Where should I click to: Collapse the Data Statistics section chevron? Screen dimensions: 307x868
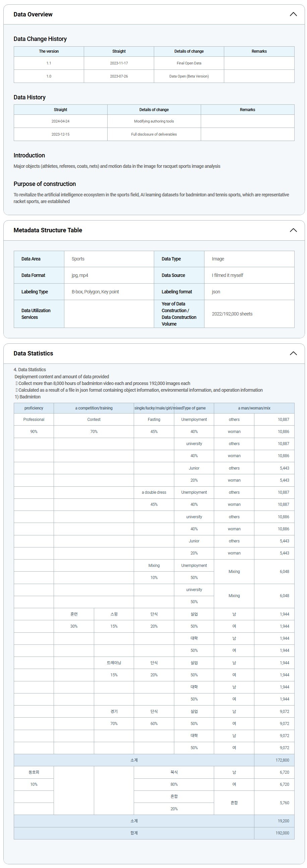pos(293,353)
